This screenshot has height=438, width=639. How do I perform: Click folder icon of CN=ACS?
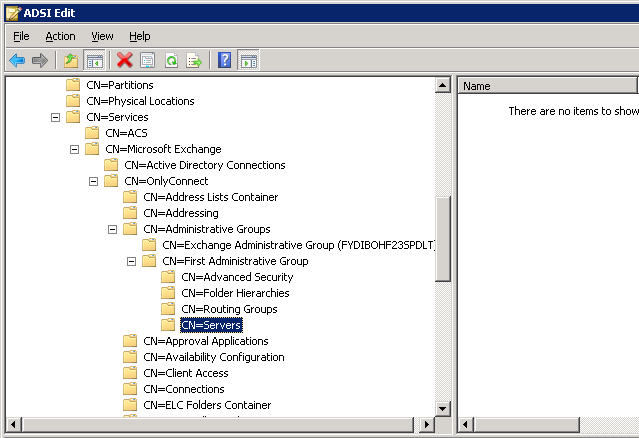[x=92, y=133]
